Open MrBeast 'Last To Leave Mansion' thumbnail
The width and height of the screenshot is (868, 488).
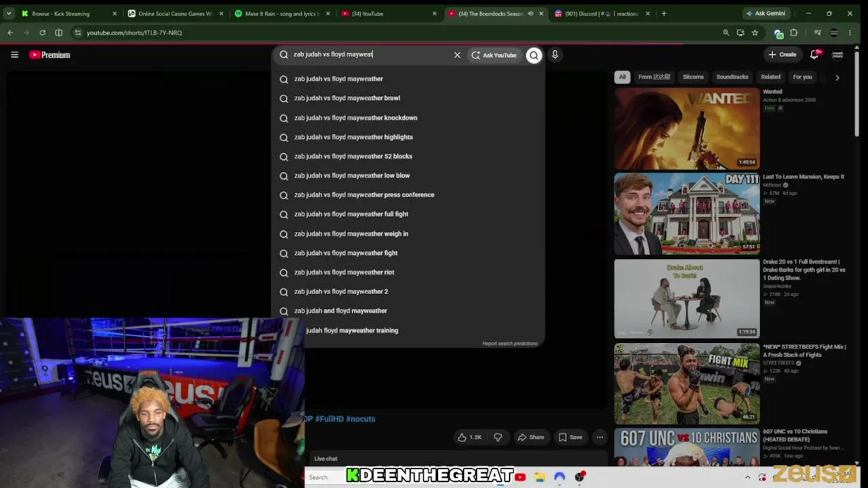[687, 213]
